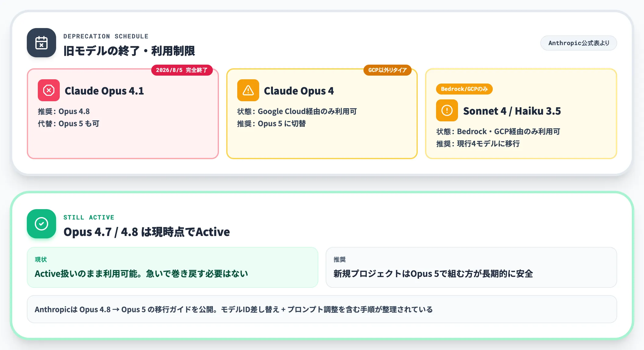Click the text 代替: Opus 5 も可
This screenshot has height=350, width=644.
(69, 123)
